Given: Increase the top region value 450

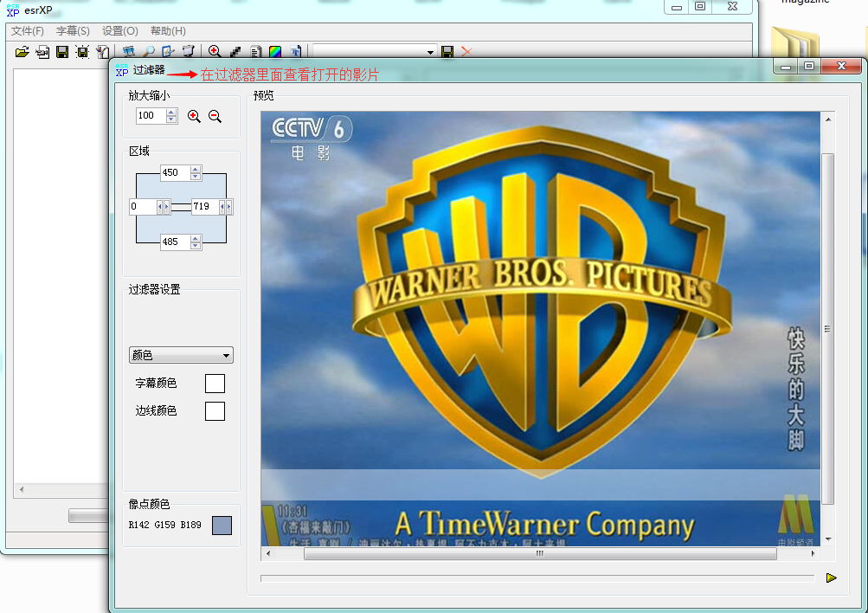Looking at the screenshot, I should pyautogui.click(x=196, y=170).
